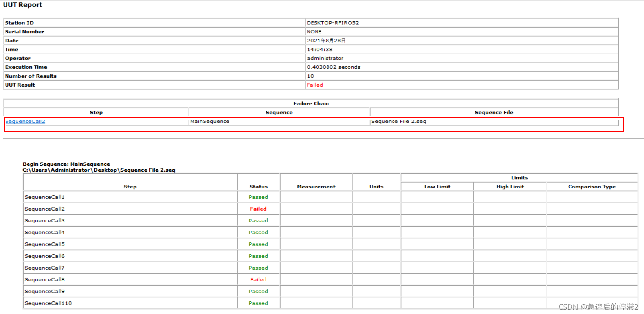Click the Number of Results value 10
Screen dimensions: 644x314
(310, 76)
